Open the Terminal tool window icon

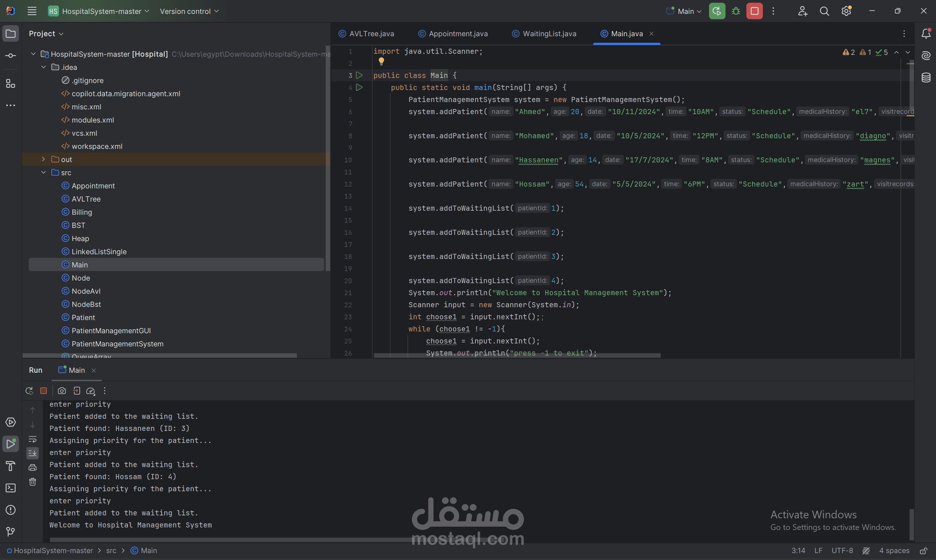click(x=11, y=488)
